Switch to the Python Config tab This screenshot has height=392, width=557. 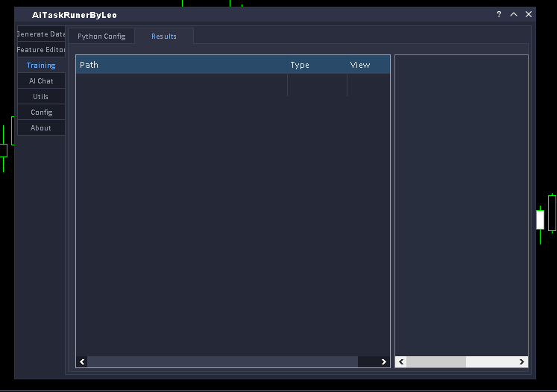[x=101, y=37]
